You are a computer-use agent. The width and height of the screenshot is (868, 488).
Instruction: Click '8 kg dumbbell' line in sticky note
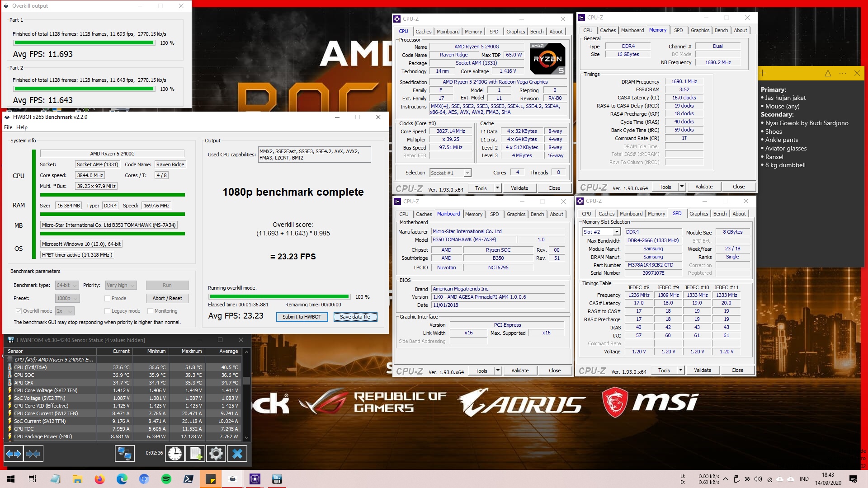[x=785, y=165]
